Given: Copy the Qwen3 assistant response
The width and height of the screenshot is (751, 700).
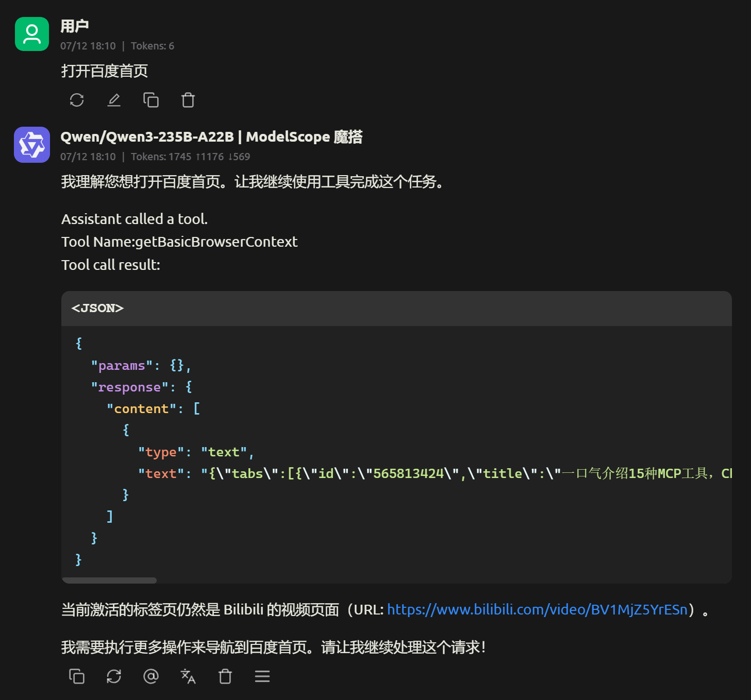Looking at the screenshot, I should [76, 676].
